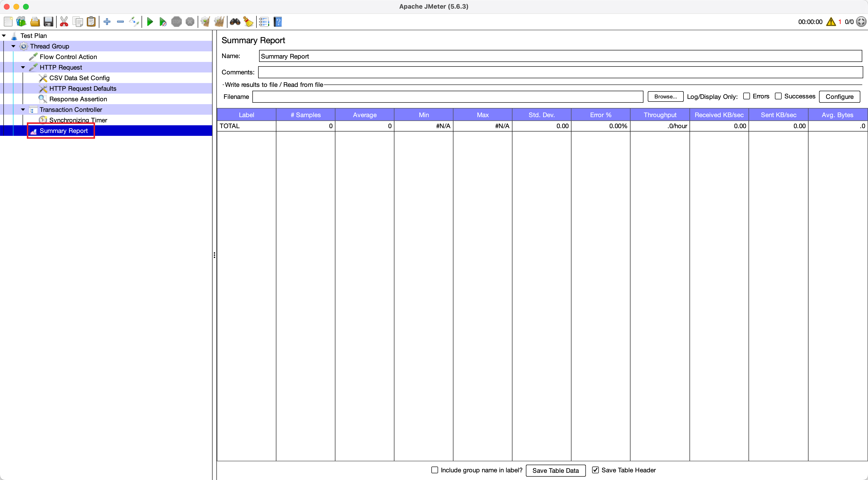
Task: Click the New test plan icon
Action: click(8, 22)
